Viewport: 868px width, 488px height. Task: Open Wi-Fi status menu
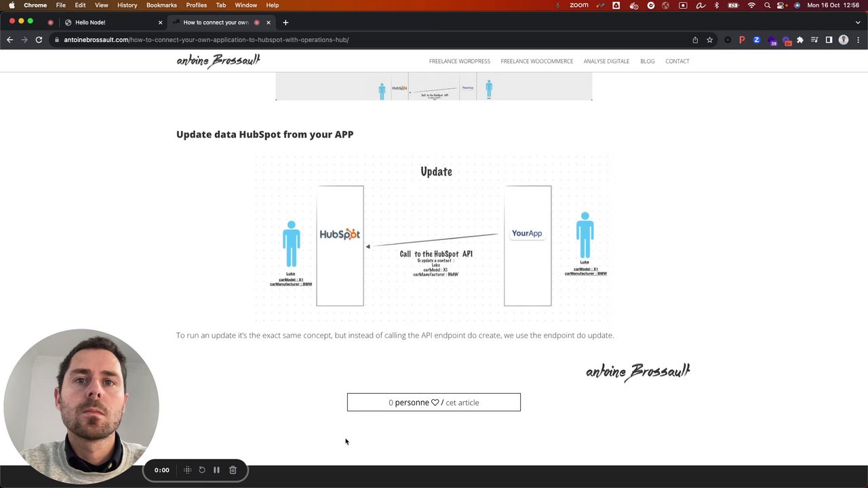click(x=751, y=5)
